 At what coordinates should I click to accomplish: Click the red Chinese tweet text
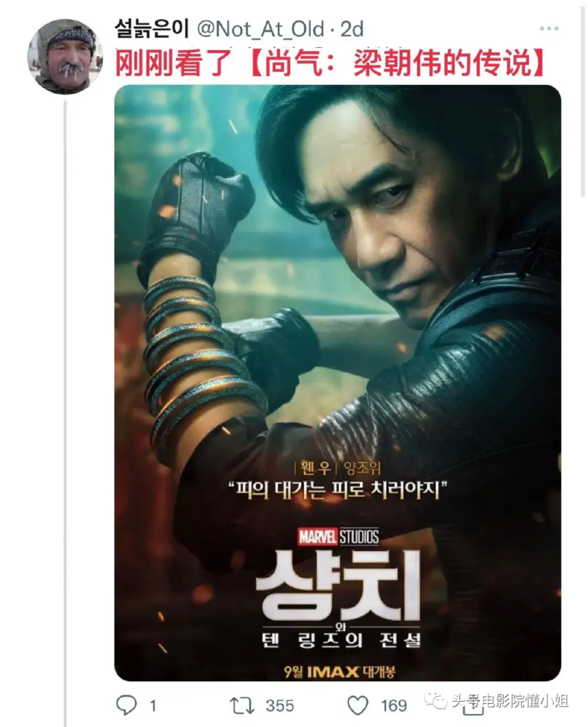point(331,63)
